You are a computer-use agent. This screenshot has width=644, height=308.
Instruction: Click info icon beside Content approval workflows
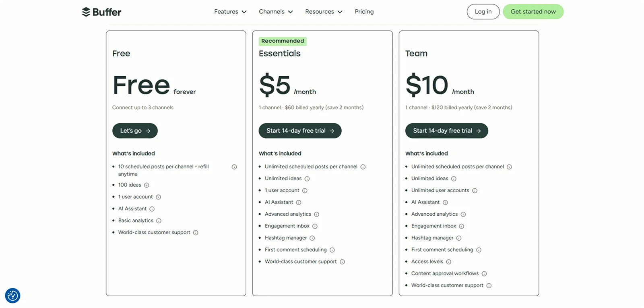pos(484,273)
